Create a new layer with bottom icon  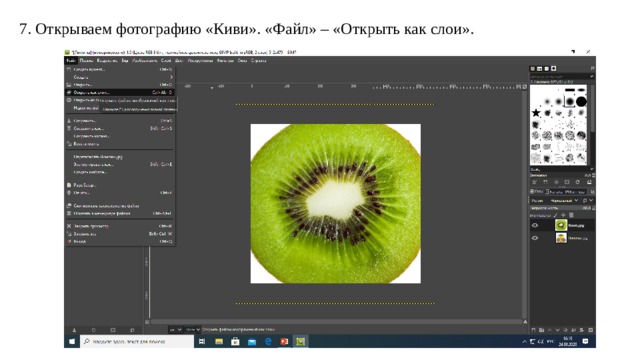[x=533, y=330]
